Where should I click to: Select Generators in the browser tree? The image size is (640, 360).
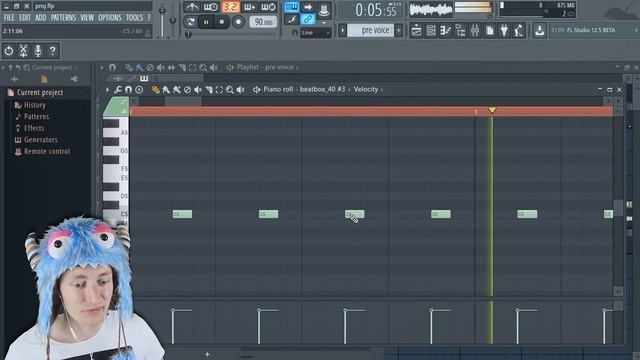point(40,140)
